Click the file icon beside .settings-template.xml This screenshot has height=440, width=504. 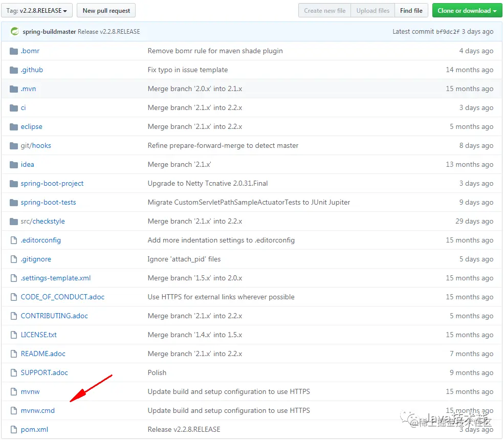pyautogui.click(x=14, y=278)
